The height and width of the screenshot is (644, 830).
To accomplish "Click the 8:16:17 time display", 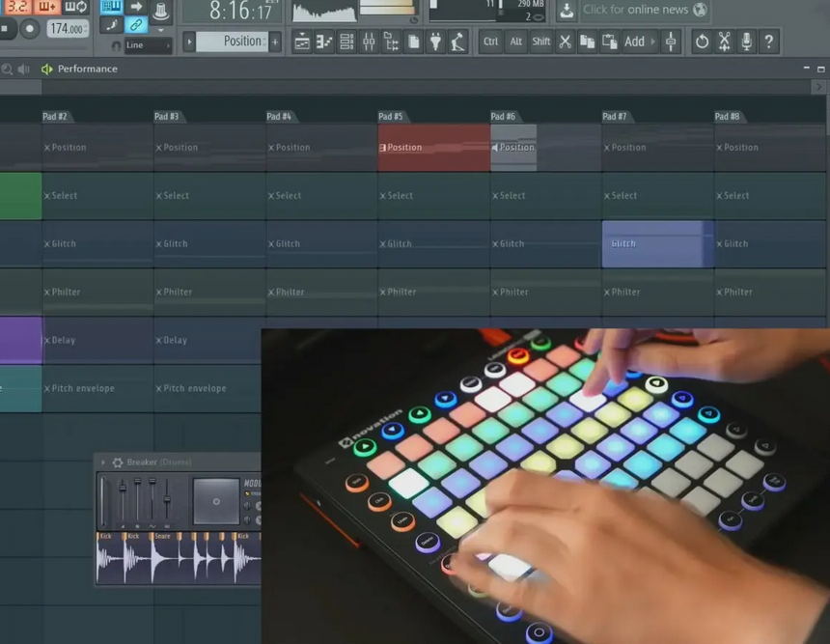I will [x=241, y=11].
